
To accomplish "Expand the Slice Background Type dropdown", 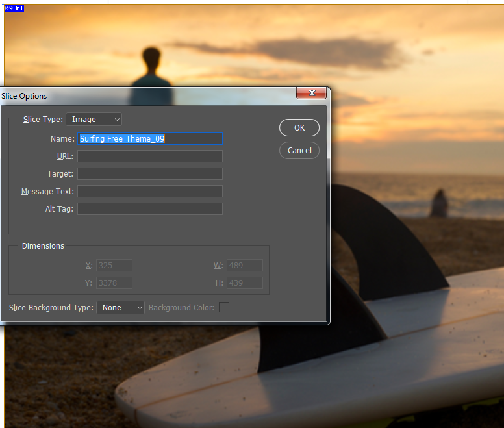I will [x=120, y=308].
